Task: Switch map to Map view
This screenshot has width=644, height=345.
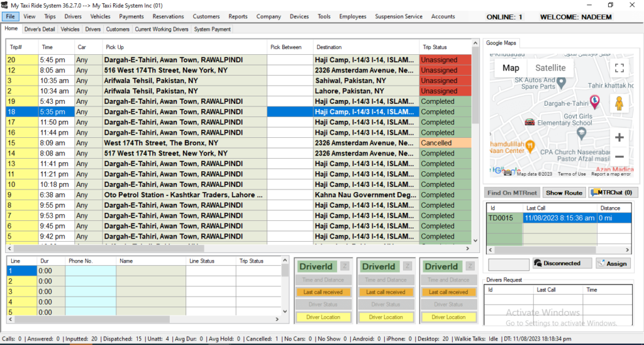Action: (x=511, y=68)
